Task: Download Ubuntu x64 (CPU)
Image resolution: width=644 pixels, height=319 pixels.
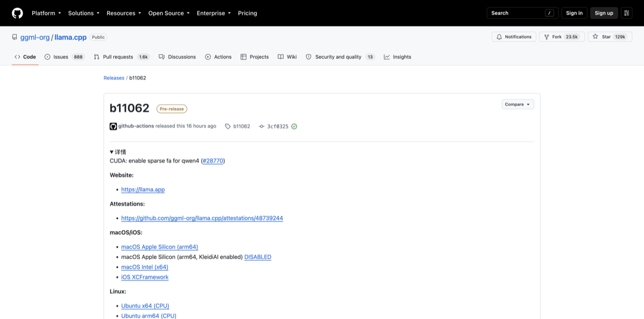Action: coord(145,306)
